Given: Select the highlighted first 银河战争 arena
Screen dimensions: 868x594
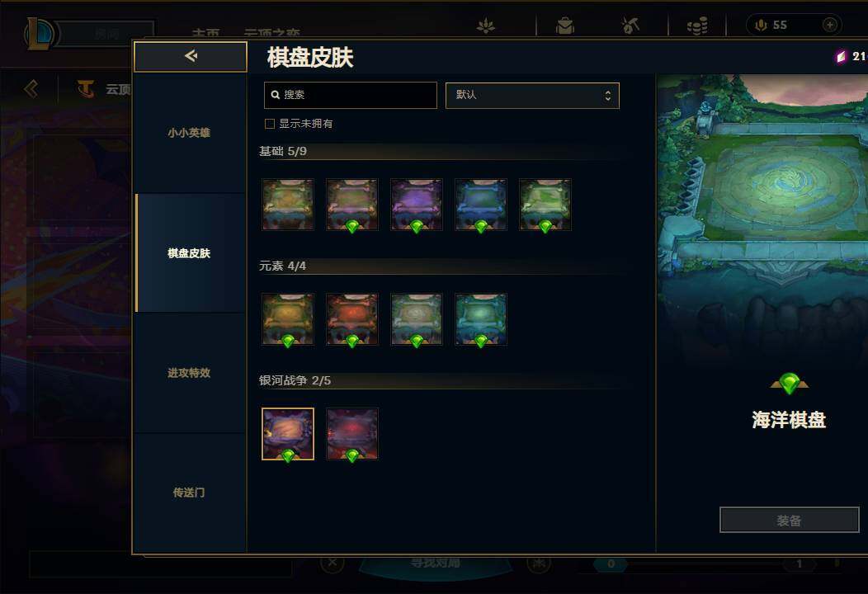Looking at the screenshot, I should (288, 434).
